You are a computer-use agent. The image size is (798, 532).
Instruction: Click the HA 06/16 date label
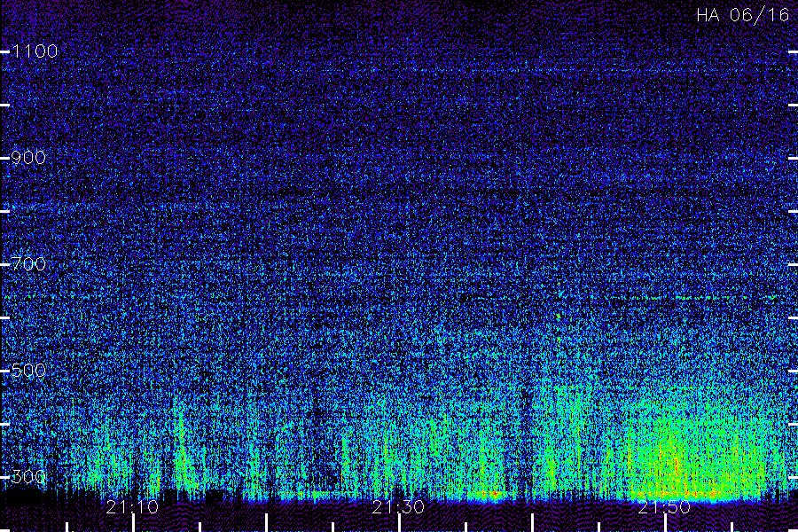(742, 15)
